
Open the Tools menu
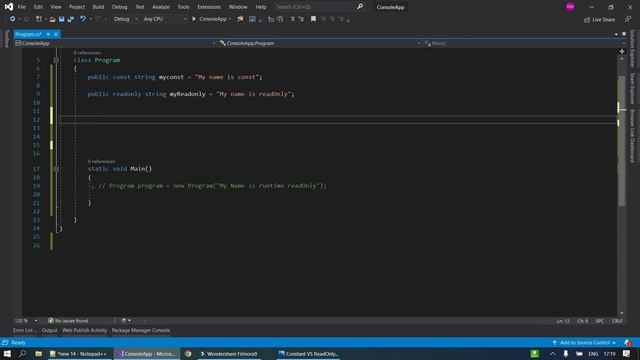183,7
